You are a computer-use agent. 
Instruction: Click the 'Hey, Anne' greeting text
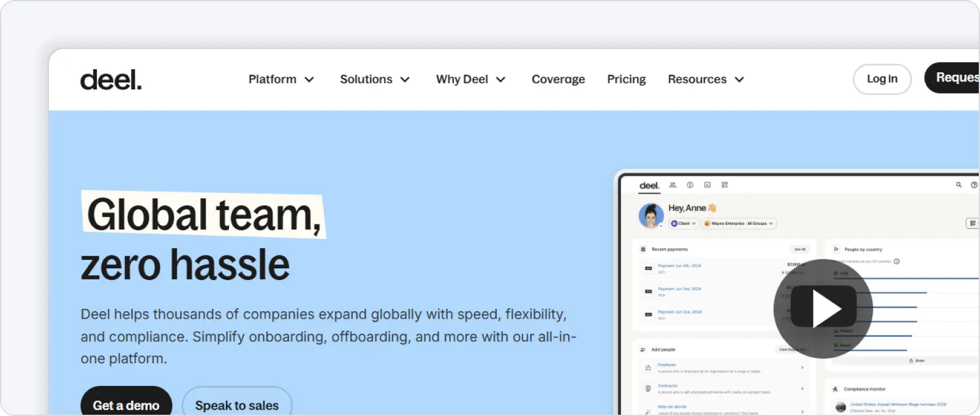tap(687, 208)
